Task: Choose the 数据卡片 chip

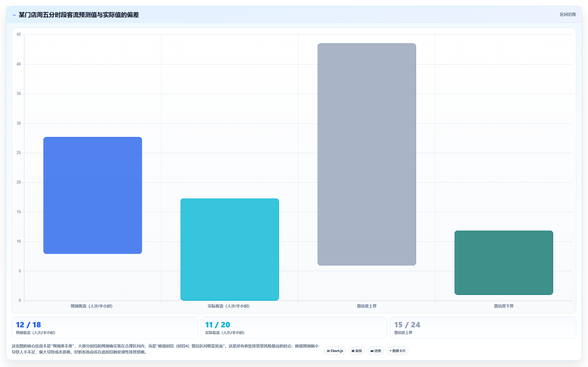Action: pos(397,351)
